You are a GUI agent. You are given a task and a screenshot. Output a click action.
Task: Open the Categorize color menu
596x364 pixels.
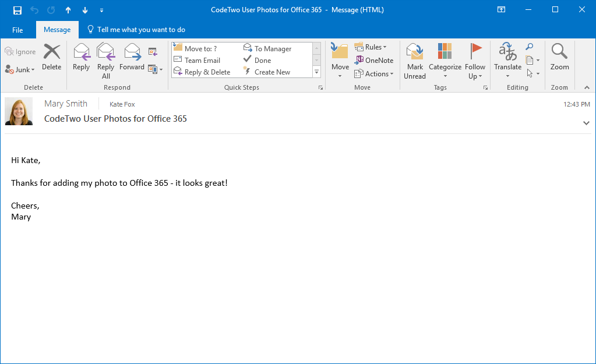point(445,61)
